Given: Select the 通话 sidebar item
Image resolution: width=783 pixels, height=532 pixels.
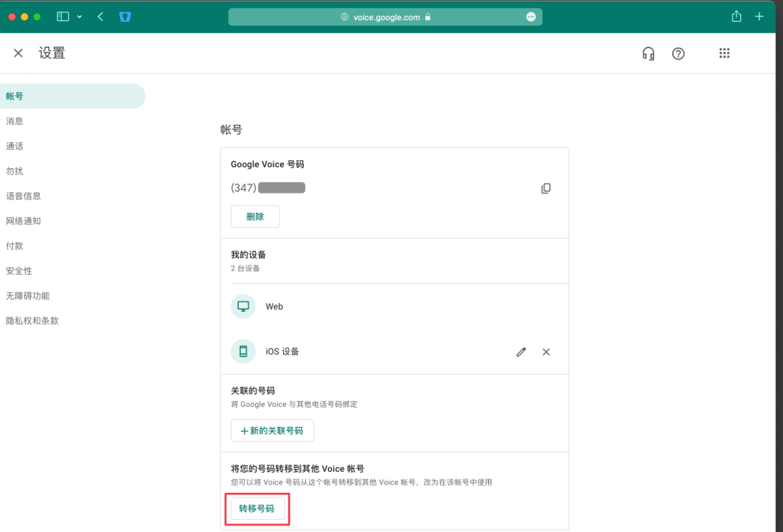Looking at the screenshot, I should [x=72, y=146].
